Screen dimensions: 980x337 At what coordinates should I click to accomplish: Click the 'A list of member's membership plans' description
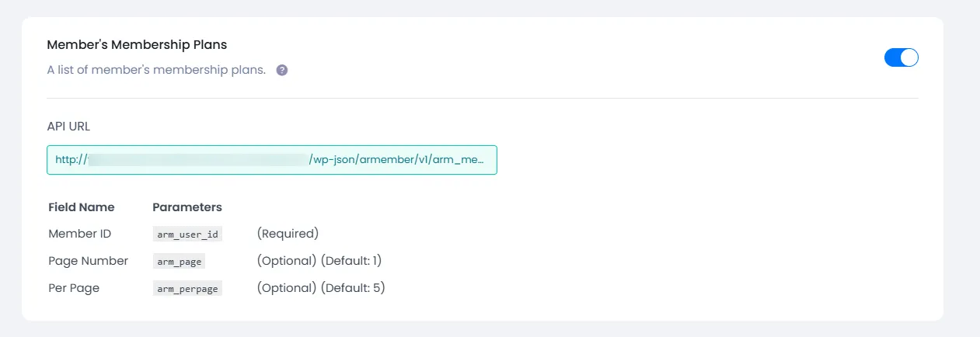pos(156,70)
